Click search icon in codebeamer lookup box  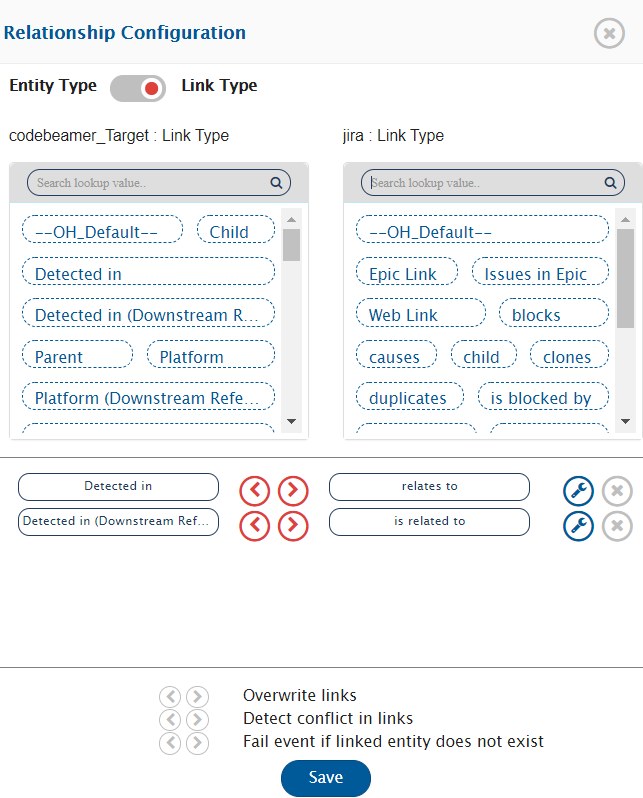point(276,183)
